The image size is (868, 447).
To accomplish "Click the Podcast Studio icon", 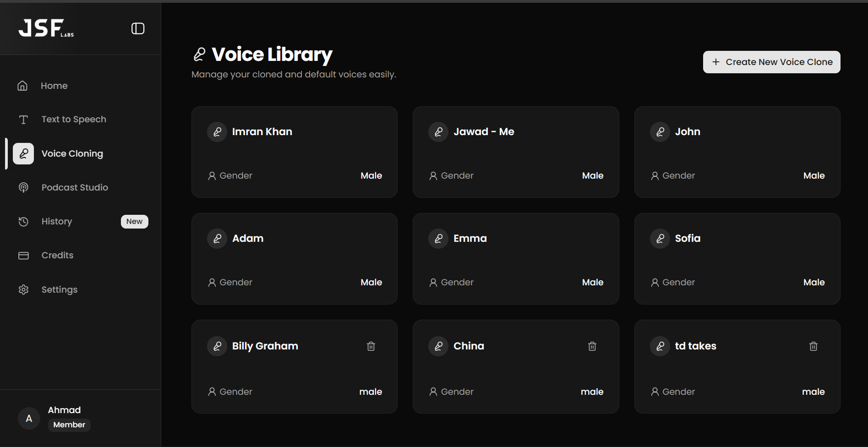I will [x=23, y=187].
